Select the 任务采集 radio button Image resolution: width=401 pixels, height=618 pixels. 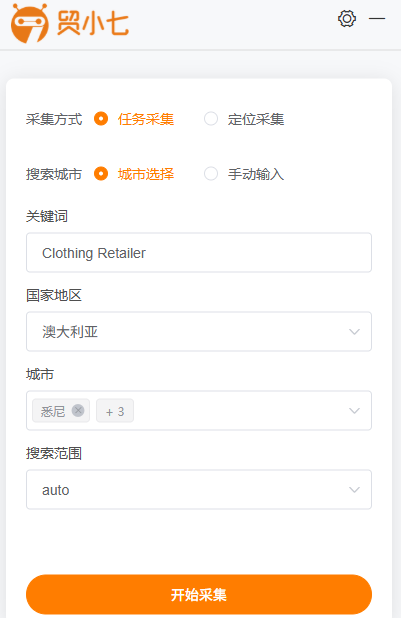[101, 119]
